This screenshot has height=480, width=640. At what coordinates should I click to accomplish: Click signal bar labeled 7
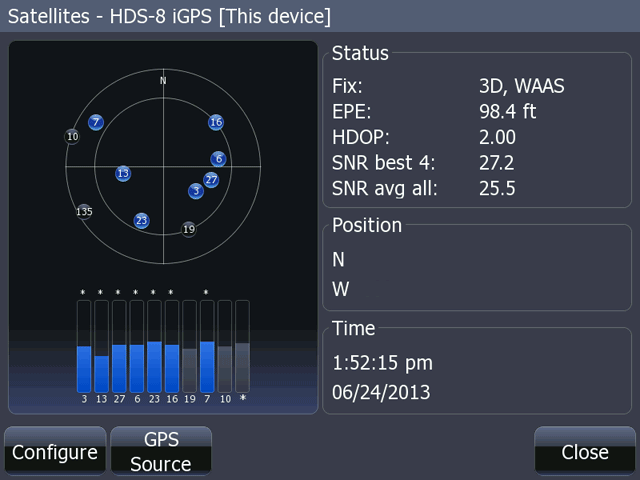[x=207, y=347]
